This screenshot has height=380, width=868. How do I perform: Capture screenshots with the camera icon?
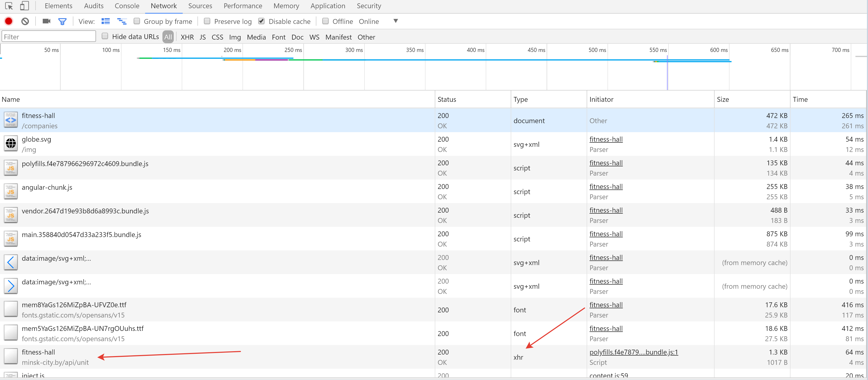point(47,21)
